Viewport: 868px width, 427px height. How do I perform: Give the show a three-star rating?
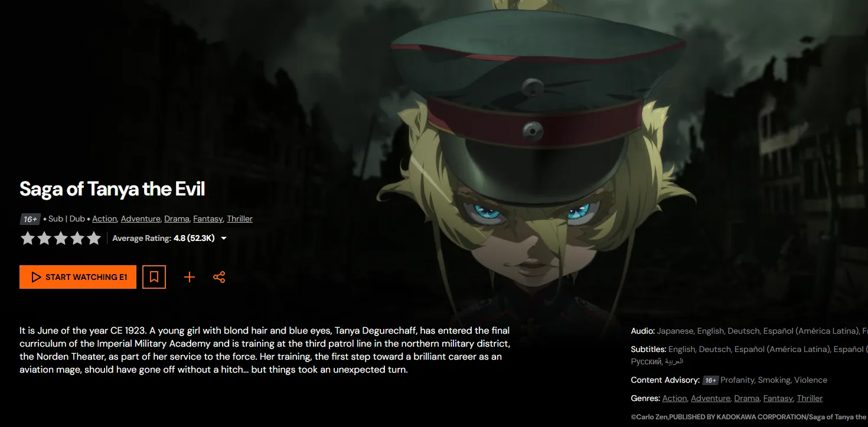[61, 239]
